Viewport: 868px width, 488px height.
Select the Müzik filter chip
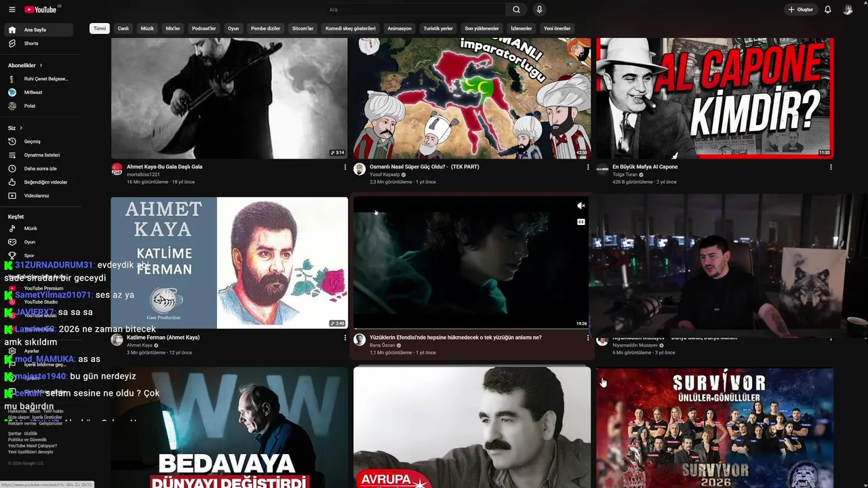point(147,28)
